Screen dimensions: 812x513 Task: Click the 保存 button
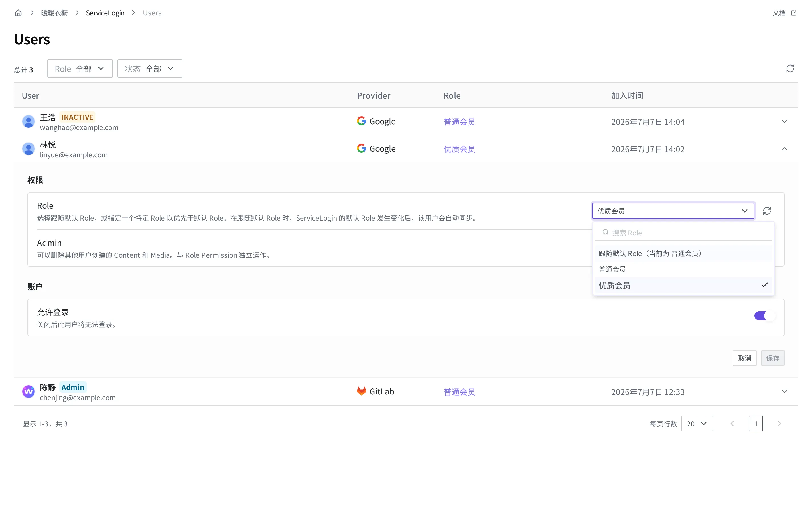(772, 358)
